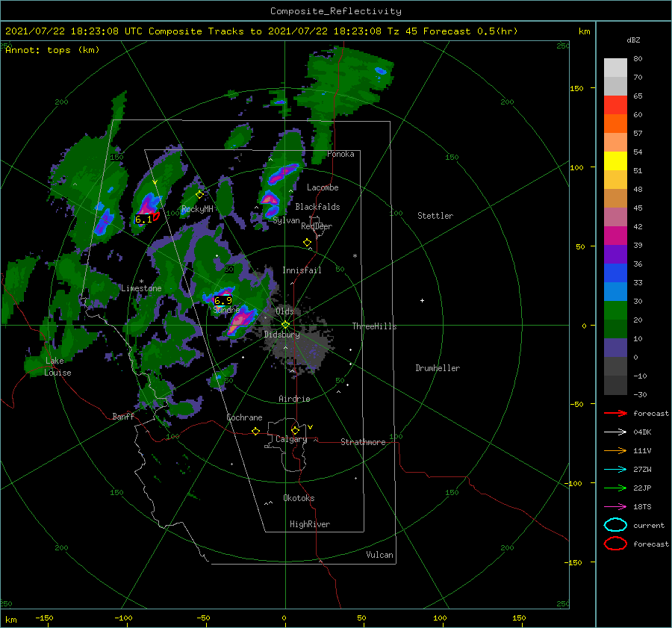Screen dimensions: 672x628
Task: Click the dark orange swatch below 60 dBZ
Action: 615,123
